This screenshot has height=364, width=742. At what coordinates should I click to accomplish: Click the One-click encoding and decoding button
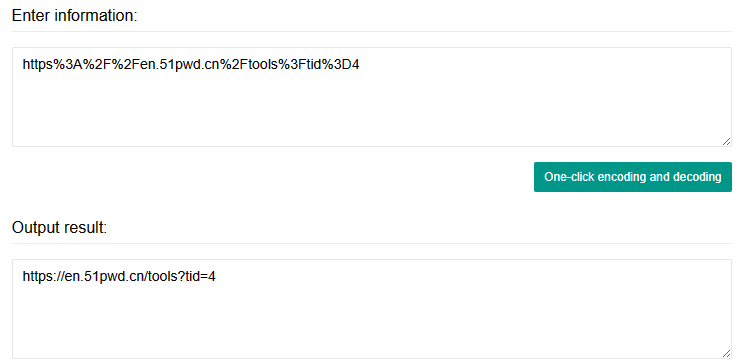(x=633, y=177)
